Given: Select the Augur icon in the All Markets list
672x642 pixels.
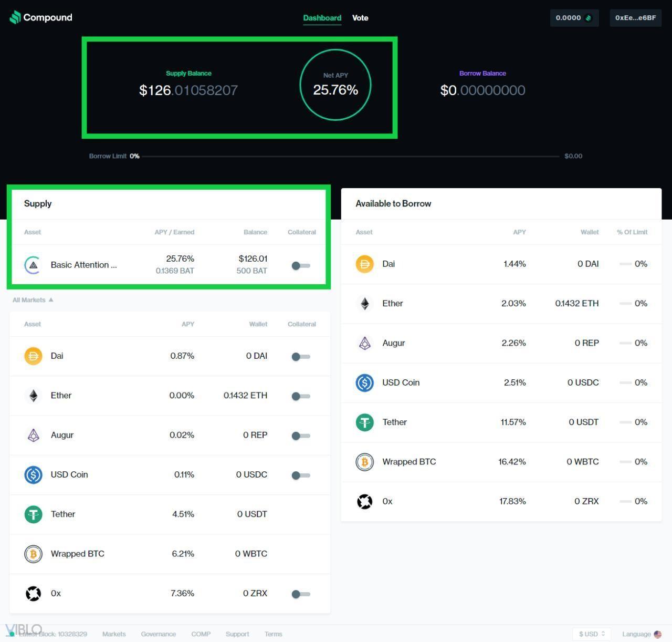Looking at the screenshot, I should [x=33, y=435].
